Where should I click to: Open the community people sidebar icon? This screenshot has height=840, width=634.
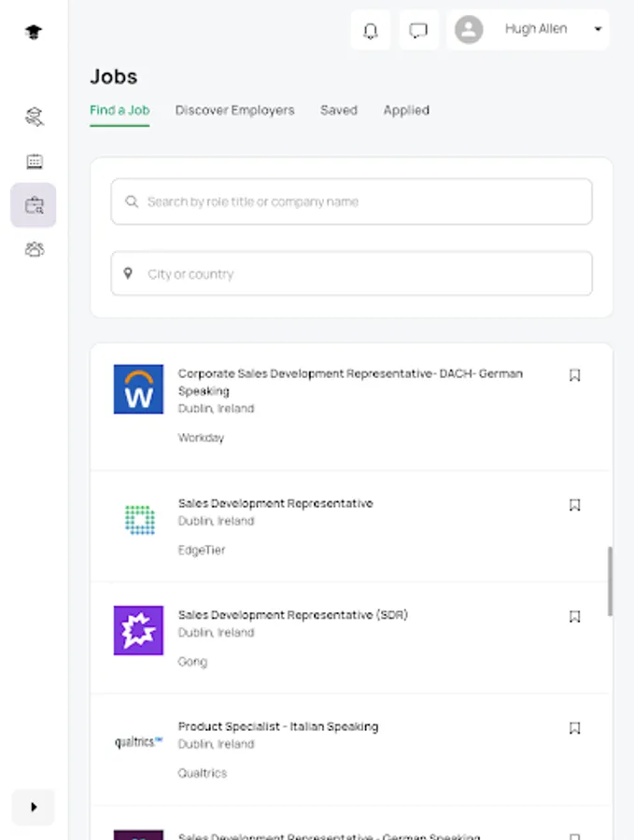tap(35, 249)
